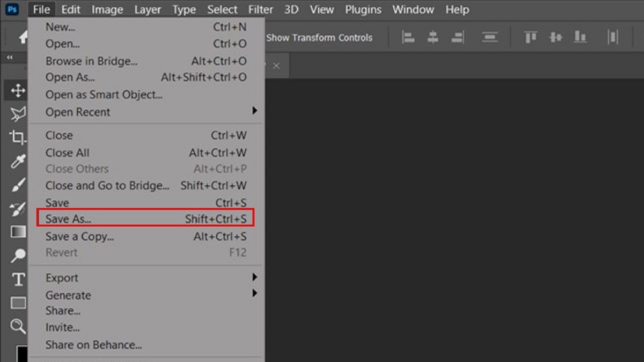Viewport: 644px width, 362px height.
Task: Choose Open... from File menu
Action: coord(145,43)
